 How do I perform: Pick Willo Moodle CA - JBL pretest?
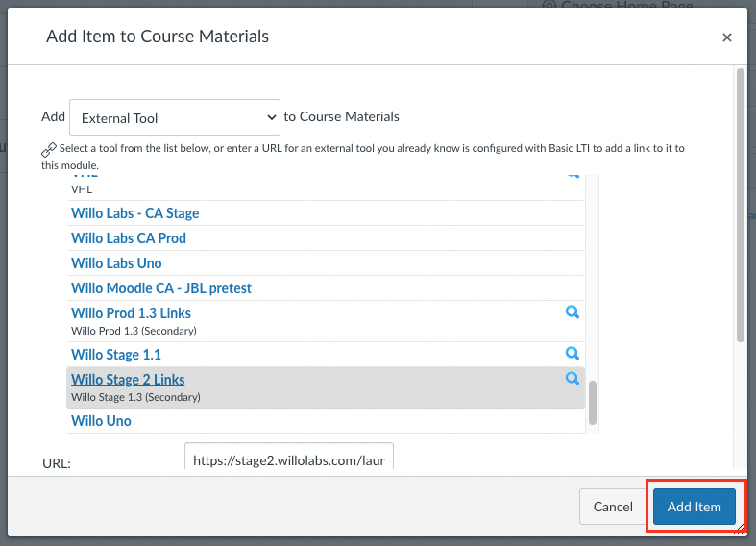tap(161, 288)
